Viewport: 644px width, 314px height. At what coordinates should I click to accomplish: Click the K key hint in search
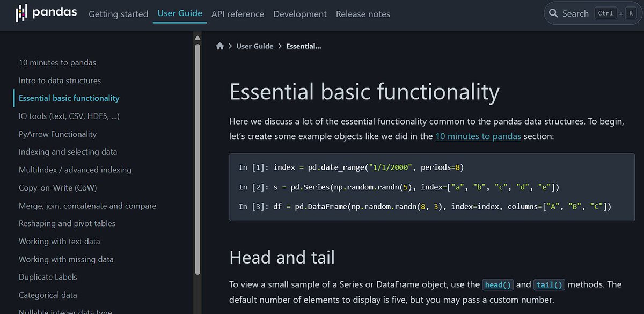(x=630, y=13)
